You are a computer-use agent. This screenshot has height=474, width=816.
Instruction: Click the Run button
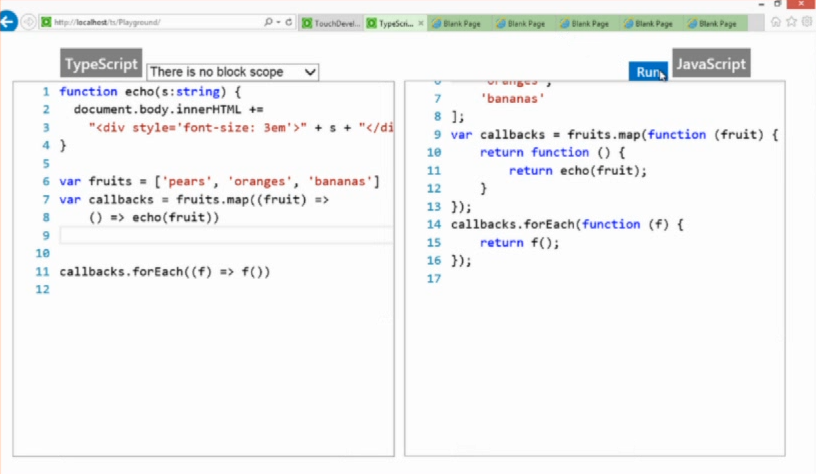[648, 72]
